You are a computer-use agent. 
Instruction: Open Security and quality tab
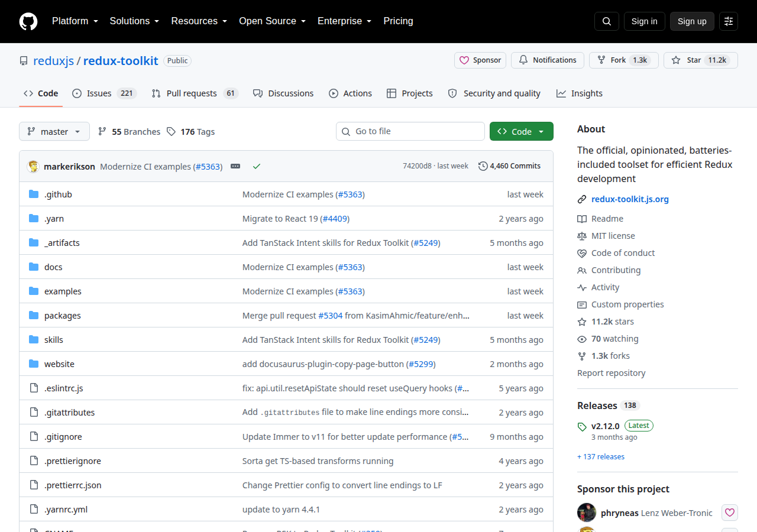[494, 93]
